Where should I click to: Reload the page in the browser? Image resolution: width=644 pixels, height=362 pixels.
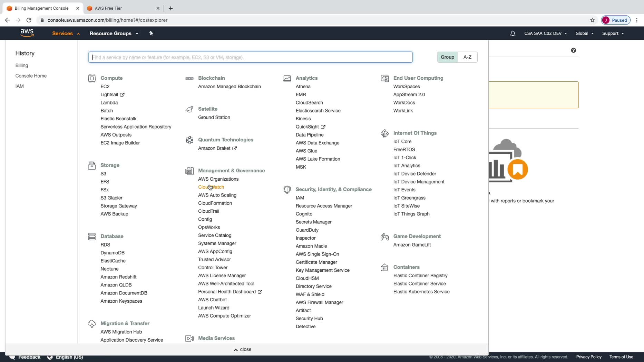click(x=29, y=20)
